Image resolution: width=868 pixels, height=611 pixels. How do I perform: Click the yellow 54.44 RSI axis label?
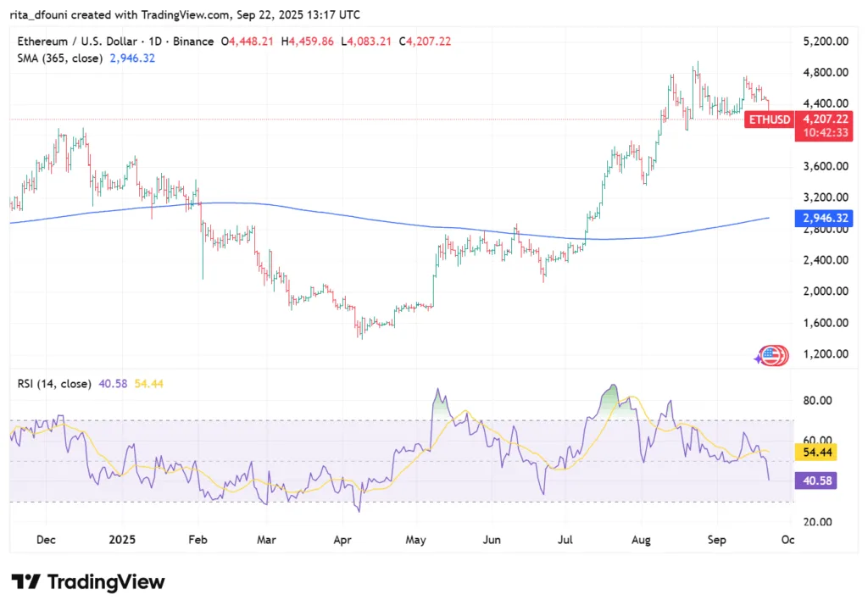pos(817,453)
